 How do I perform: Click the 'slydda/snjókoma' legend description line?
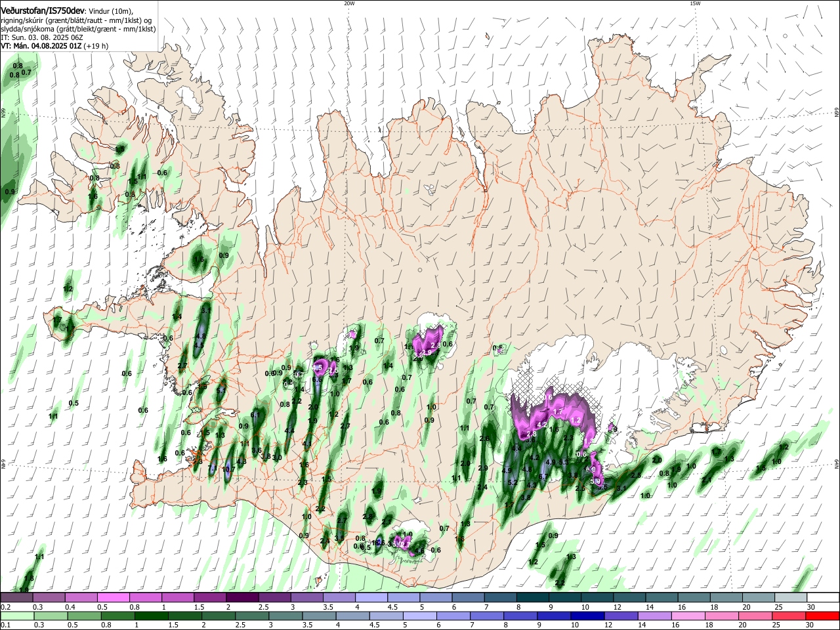point(78,29)
